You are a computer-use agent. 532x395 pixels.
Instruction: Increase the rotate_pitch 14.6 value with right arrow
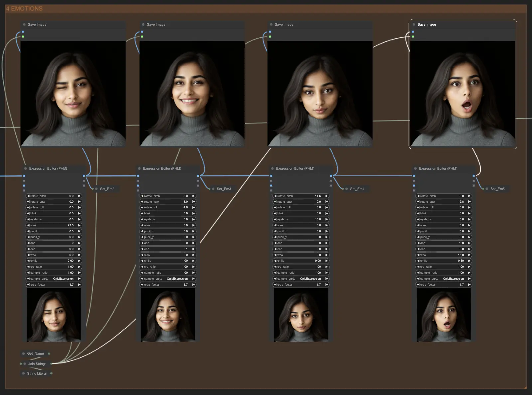pyautogui.click(x=327, y=196)
